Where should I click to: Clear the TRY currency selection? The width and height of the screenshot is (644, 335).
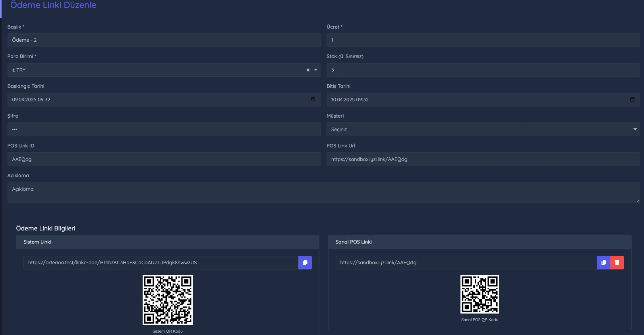pos(308,70)
